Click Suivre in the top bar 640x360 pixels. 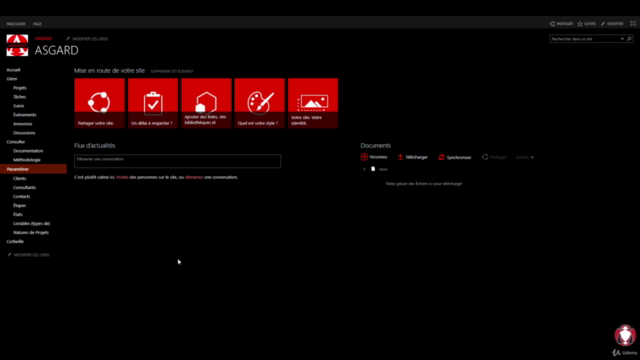[587, 24]
